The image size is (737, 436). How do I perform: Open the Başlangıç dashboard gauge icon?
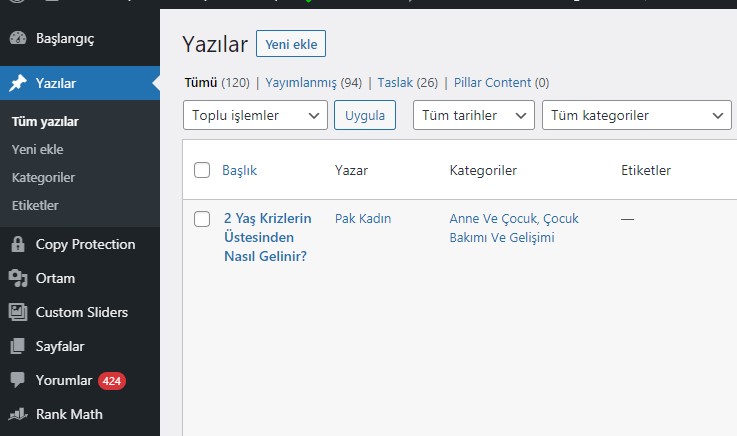point(18,38)
